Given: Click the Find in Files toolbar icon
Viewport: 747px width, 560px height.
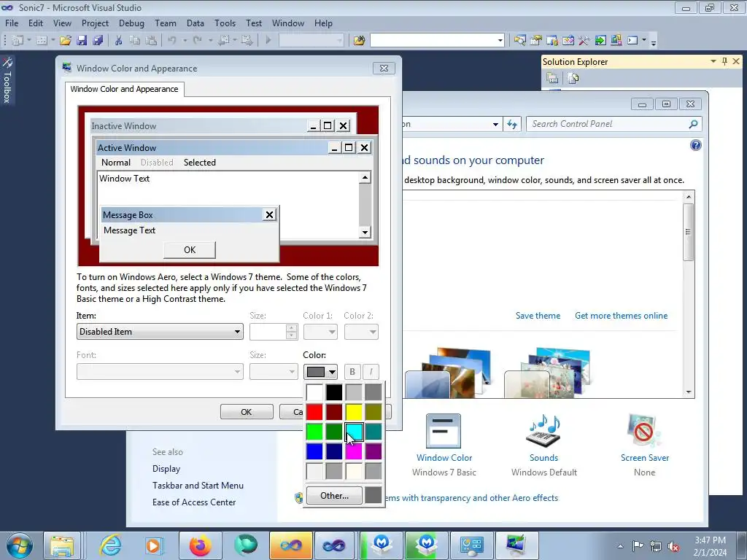Looking at the screenshot, I should point(359,41).
